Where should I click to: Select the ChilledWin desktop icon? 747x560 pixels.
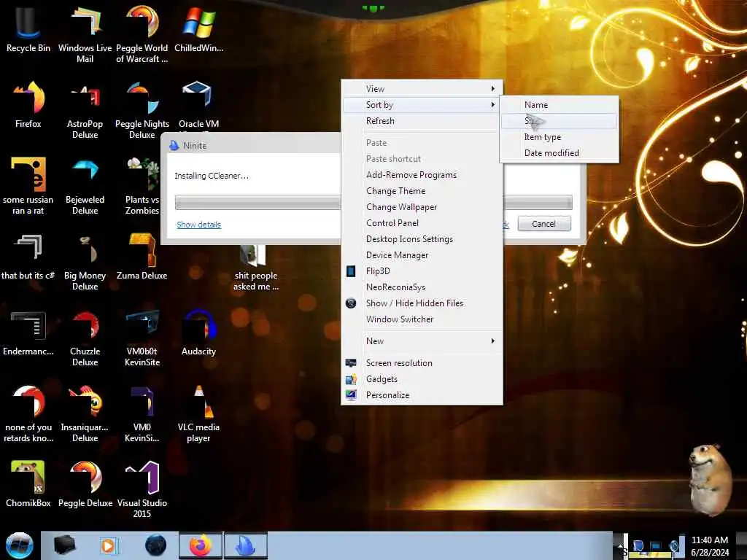(198, 28)
